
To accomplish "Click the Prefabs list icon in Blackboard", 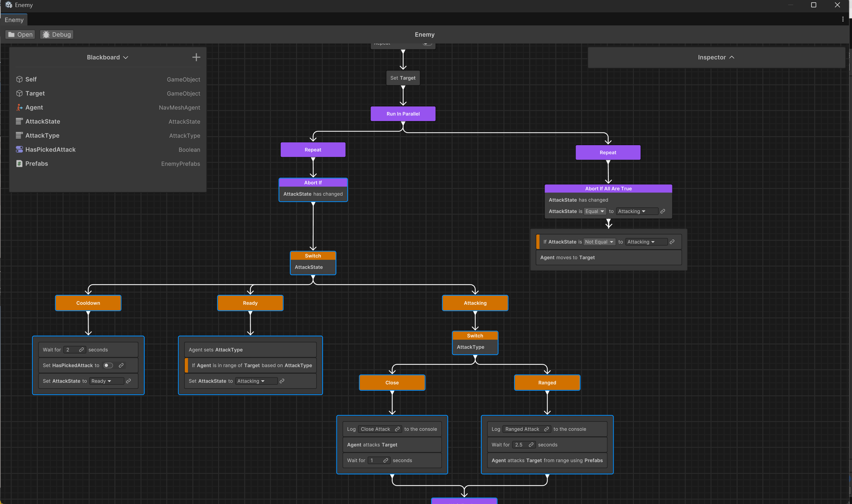I will tap(19, 164).
